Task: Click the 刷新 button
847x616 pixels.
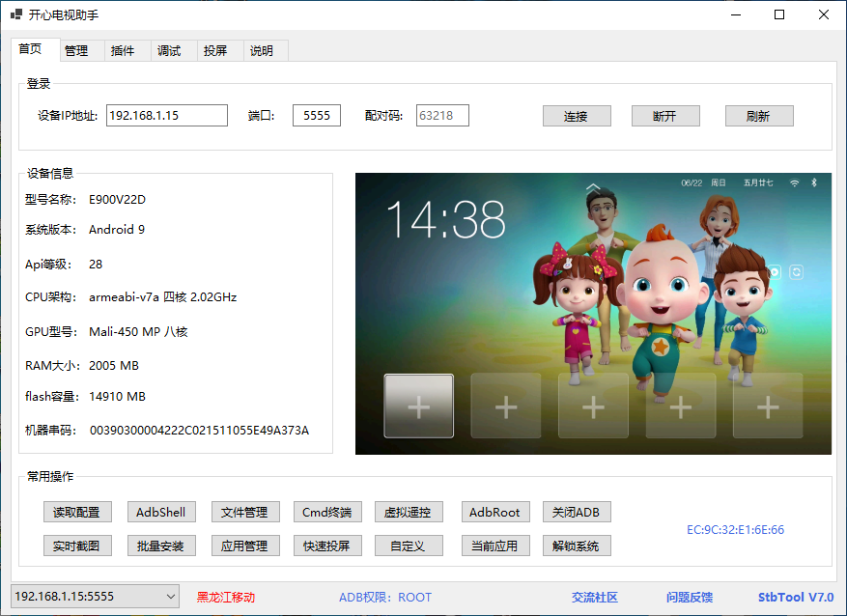Action: tap(759, 116)
